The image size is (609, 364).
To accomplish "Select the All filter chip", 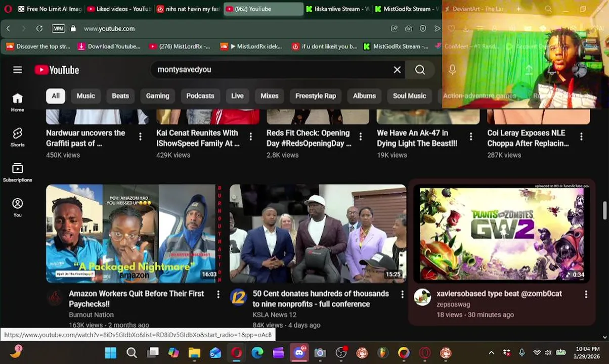I will coord(56,96).
